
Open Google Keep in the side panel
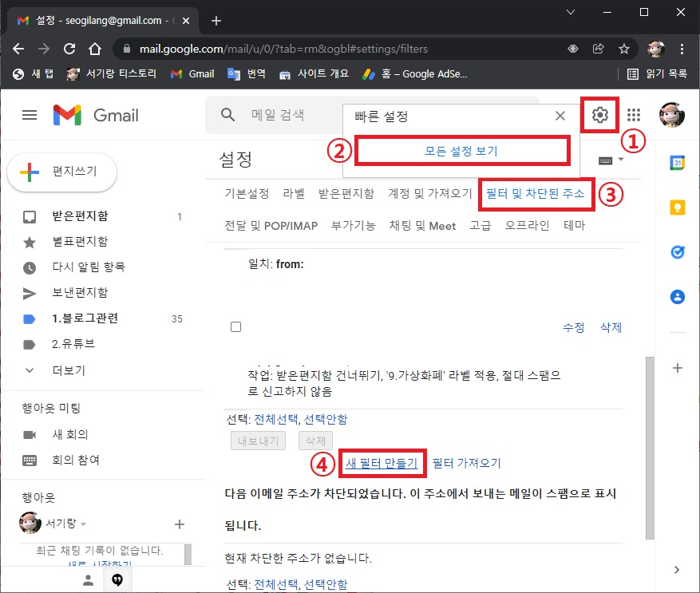677,207
